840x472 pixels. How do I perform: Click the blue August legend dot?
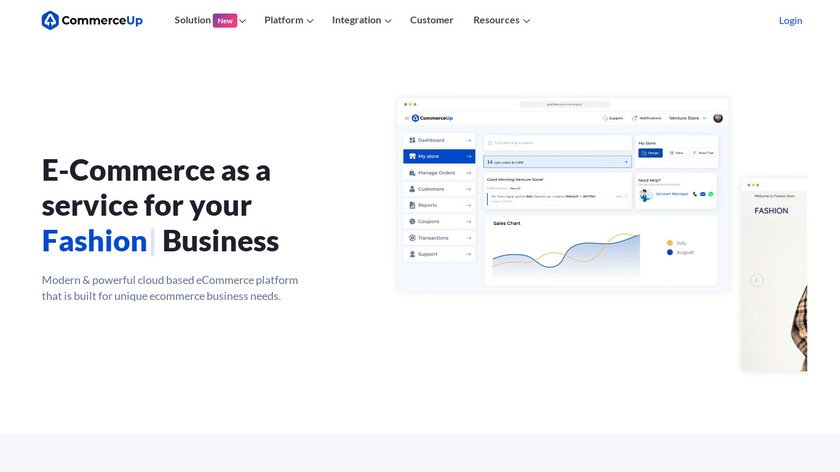[670, 252]
